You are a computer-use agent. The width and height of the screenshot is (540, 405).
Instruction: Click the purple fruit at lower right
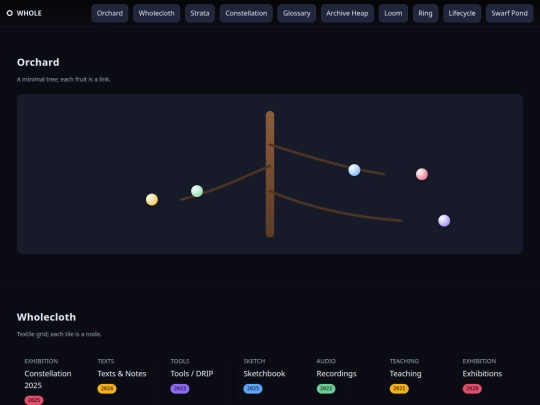coord(444,220)
